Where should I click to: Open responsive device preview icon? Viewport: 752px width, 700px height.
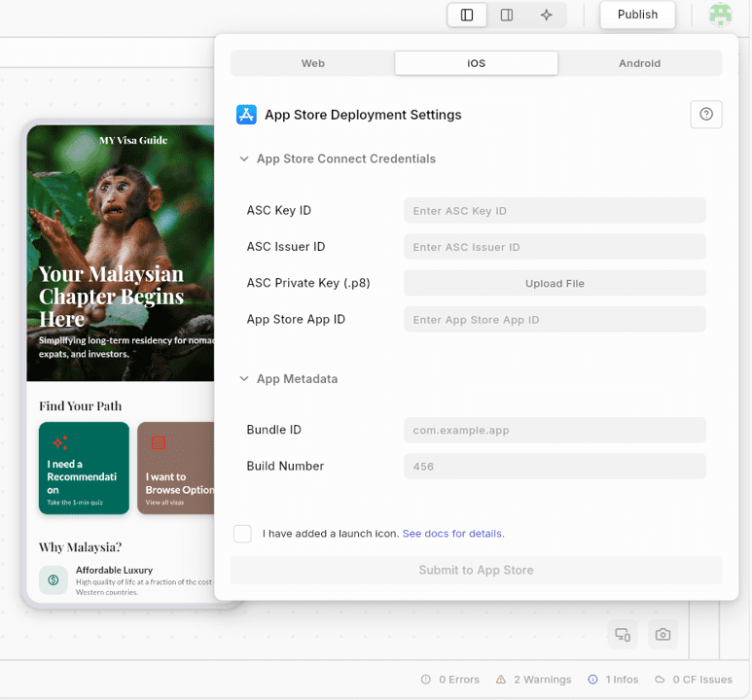point(623,634)
